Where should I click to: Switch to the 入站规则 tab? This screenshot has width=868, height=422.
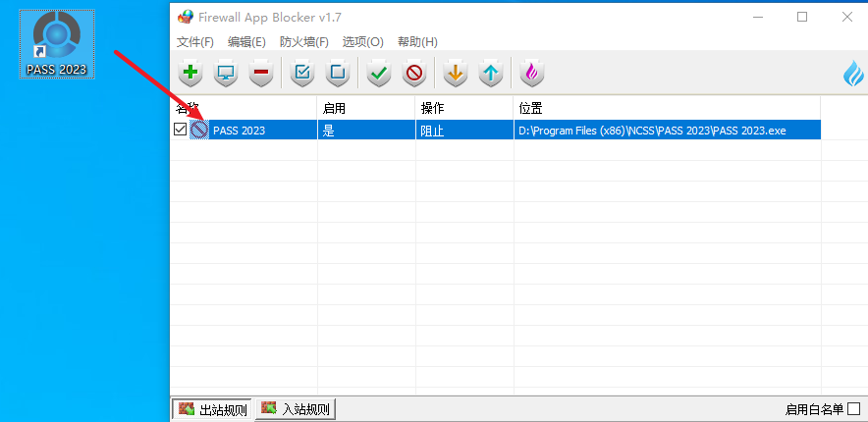(x=297, y=409)
